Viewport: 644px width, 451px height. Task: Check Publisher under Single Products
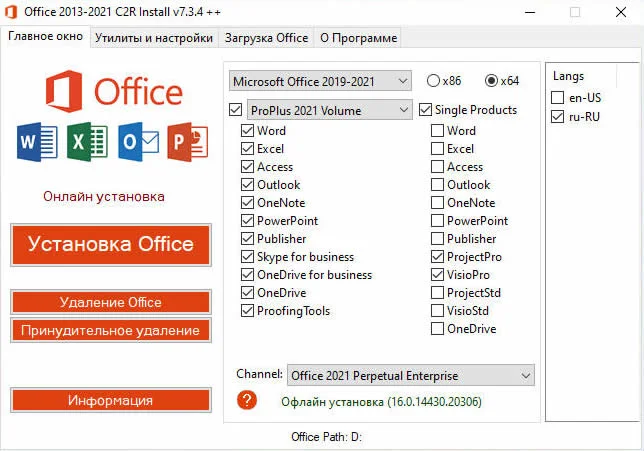pos(437,239)
